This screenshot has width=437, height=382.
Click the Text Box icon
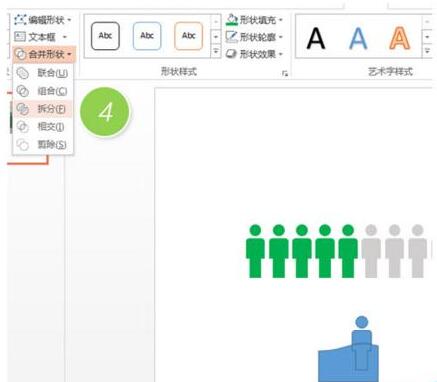click(x=20, y=37)
